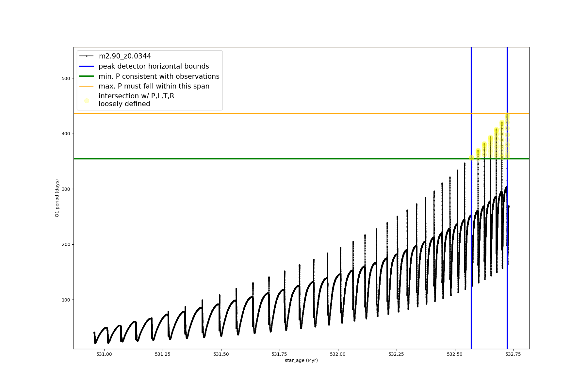588x392 pixels.
Task: Click the black line sample in legend
Action: tap(87, 56)
